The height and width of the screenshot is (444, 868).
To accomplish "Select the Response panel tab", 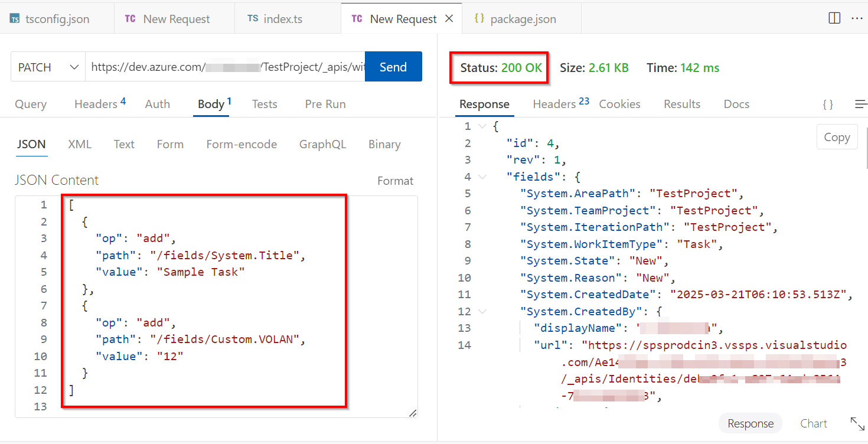I will coord(484,105).
